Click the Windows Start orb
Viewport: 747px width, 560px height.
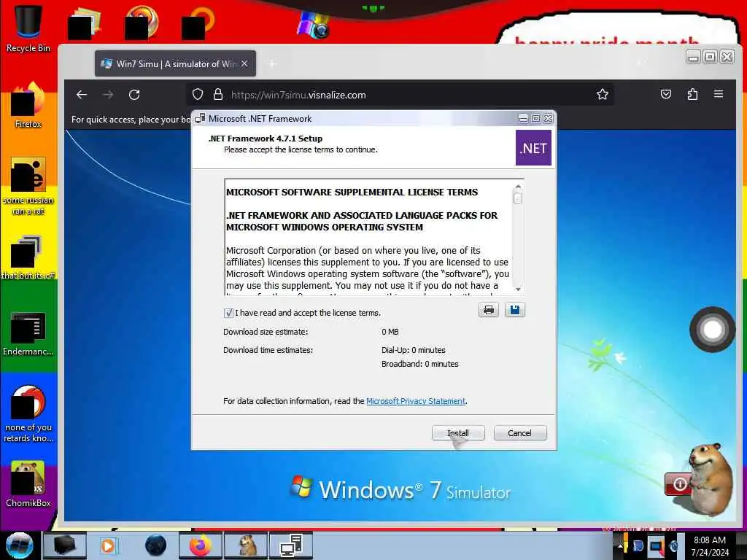(x=20, y=545)
